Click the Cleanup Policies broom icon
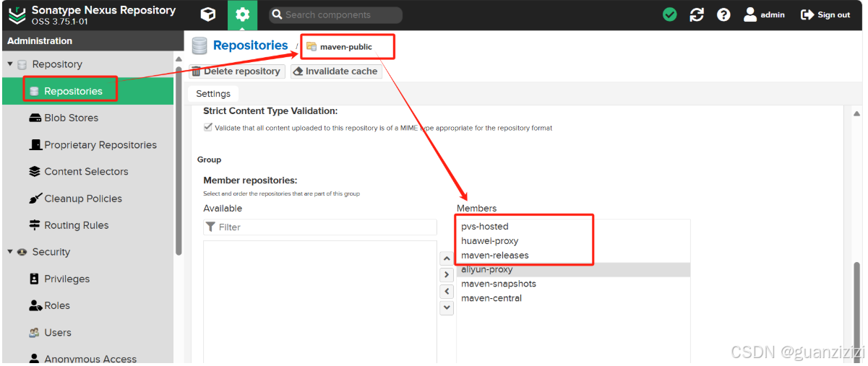This screenshot has width=868, height=366. point(35,199)
